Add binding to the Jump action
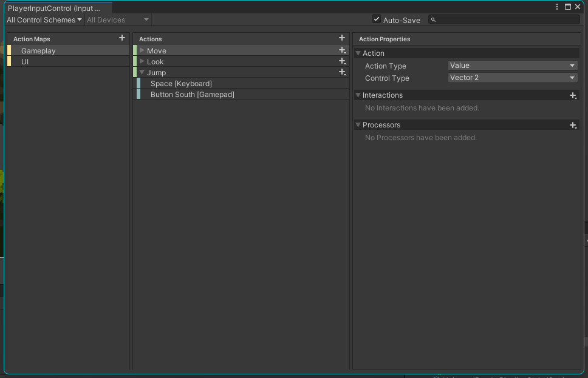 [343, 73]
